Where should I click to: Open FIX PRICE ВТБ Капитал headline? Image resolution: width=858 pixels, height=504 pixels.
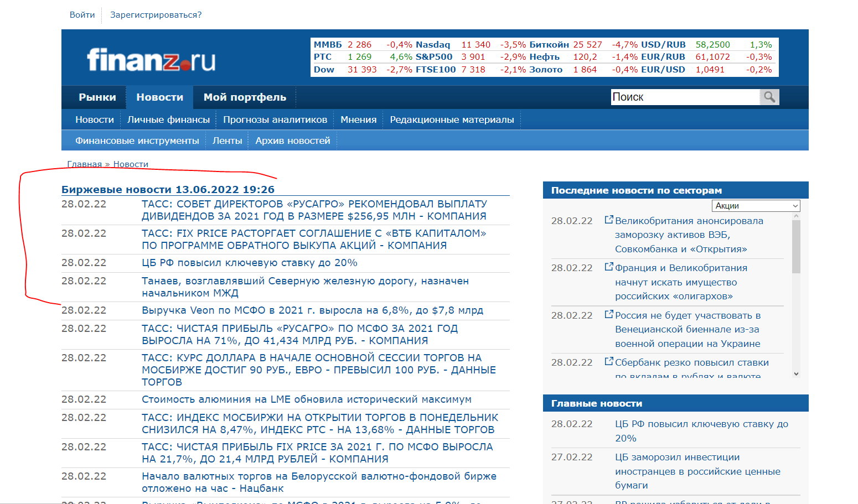pos(314,240)
